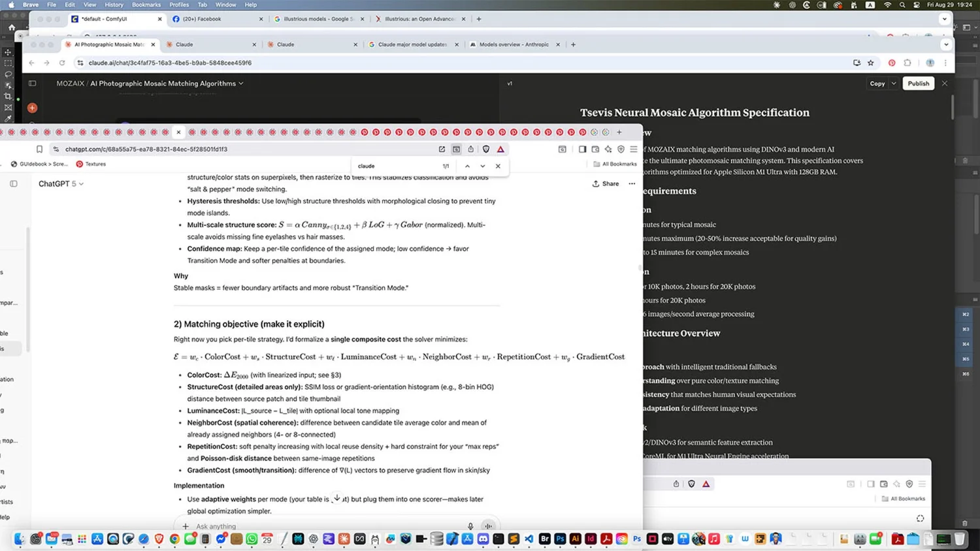Reload the claude.ai page
Viewport: 980px width, 551px height.
(x=62, y=63)
